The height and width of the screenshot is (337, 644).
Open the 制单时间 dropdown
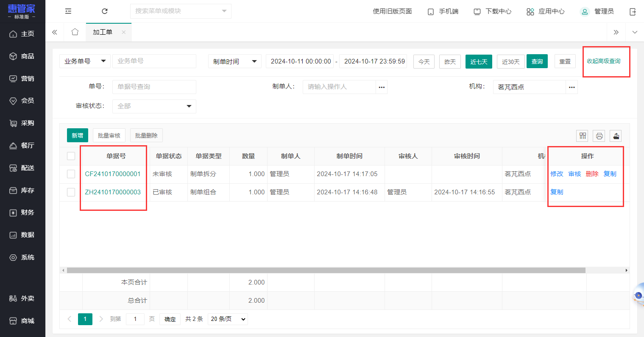pyautogui.click(x=235, y=61)
